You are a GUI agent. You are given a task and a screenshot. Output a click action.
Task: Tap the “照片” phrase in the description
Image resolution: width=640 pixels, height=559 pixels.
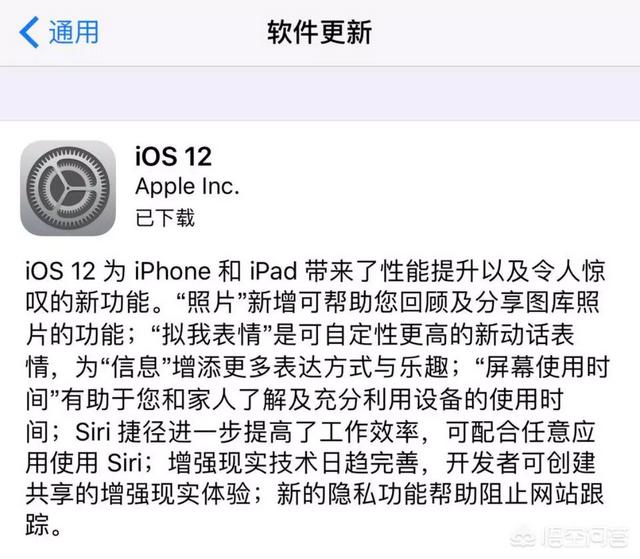click(211, 302)
